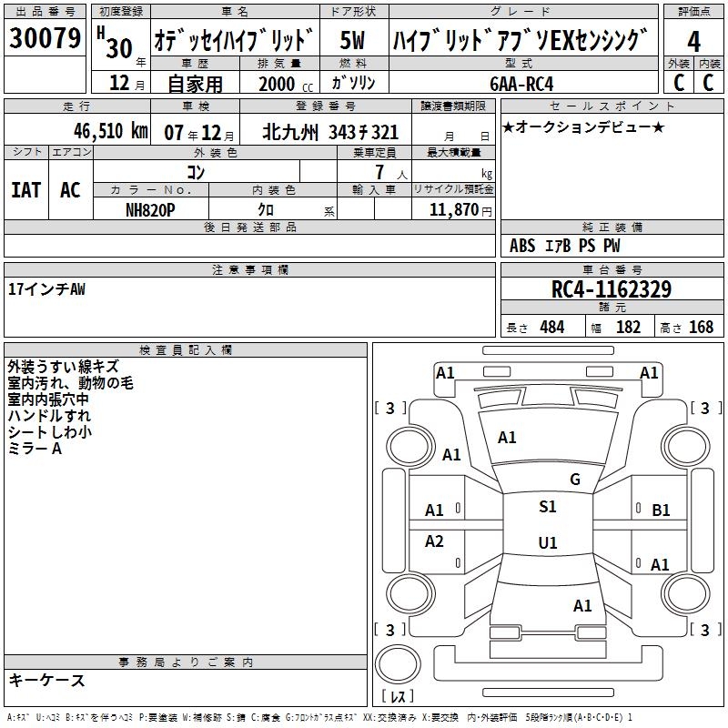Click the 事務局よりご案内 header
The height and width of the screenshot is (728, 728).
click(186, 662)
